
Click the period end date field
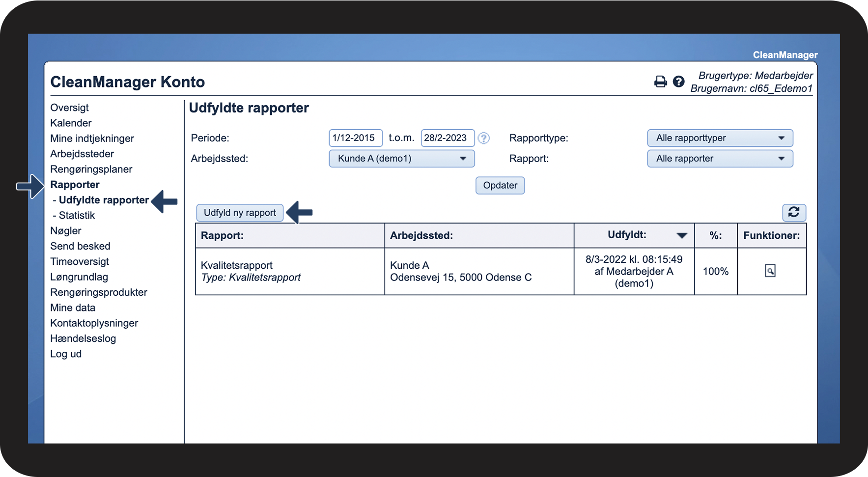pos(447,138)
